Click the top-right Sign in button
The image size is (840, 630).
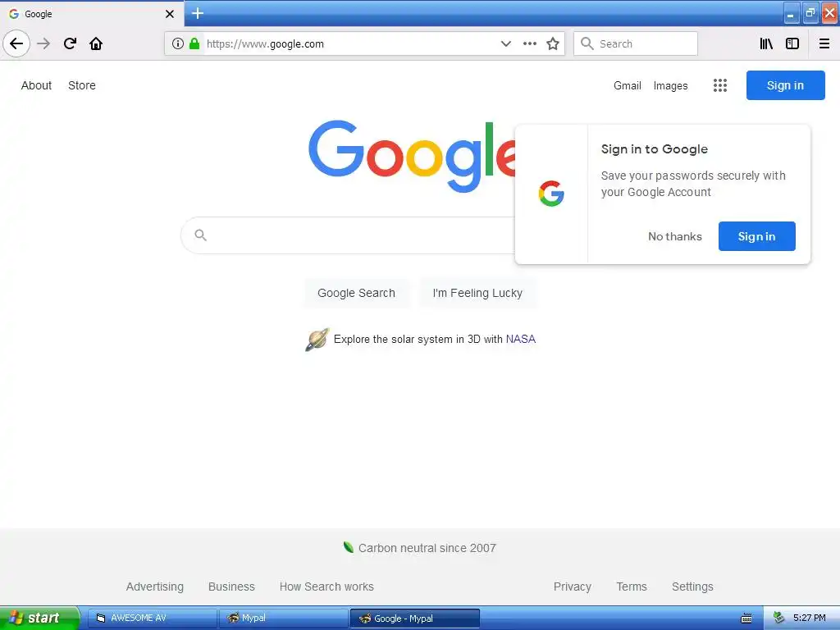point(785,85)
